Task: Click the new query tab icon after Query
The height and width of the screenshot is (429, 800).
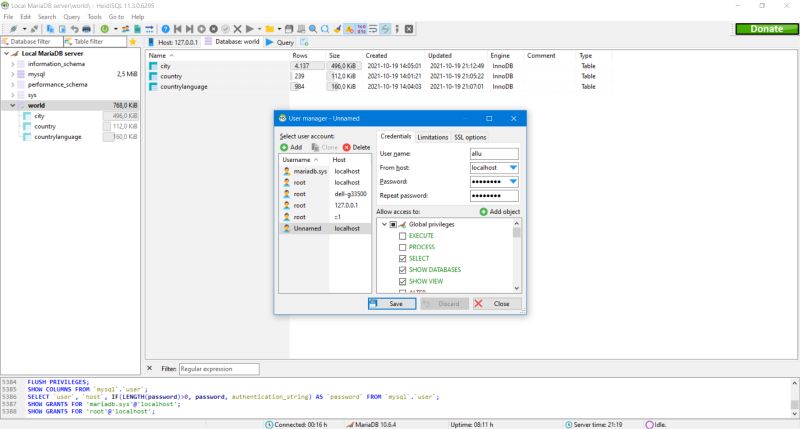Action: click(304, 42)
